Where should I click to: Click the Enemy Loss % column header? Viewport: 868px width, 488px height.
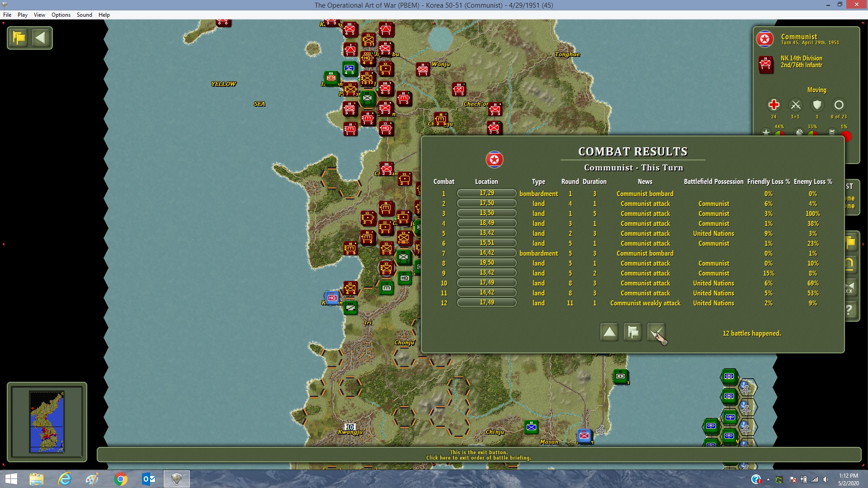pos(813,182)
